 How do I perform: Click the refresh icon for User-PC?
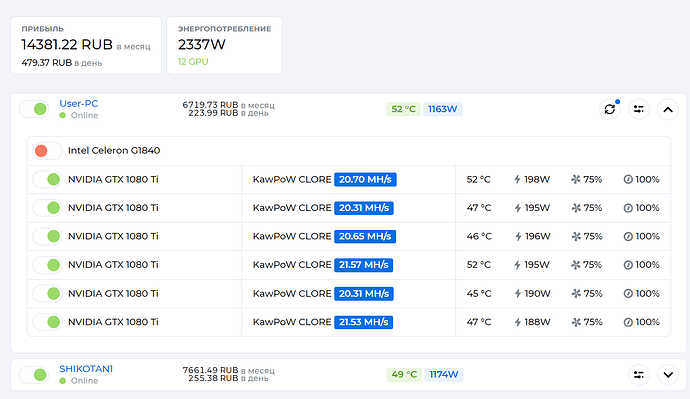pos(609,109)
